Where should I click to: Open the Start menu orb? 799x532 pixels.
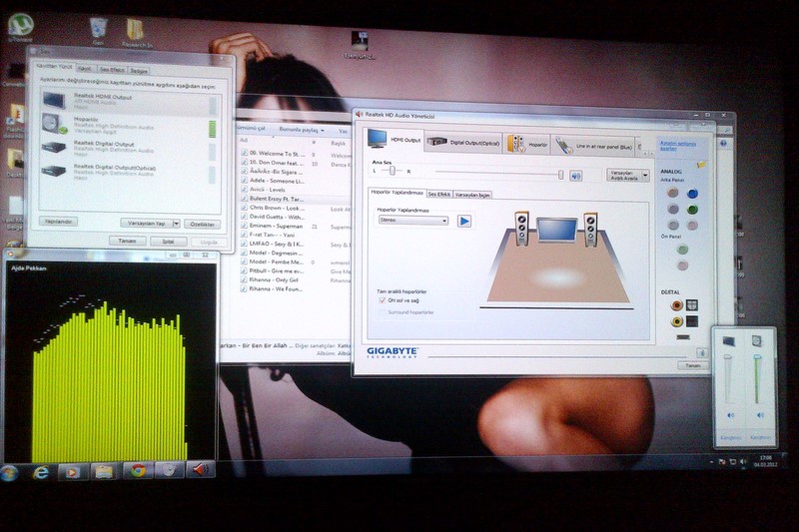10,473
